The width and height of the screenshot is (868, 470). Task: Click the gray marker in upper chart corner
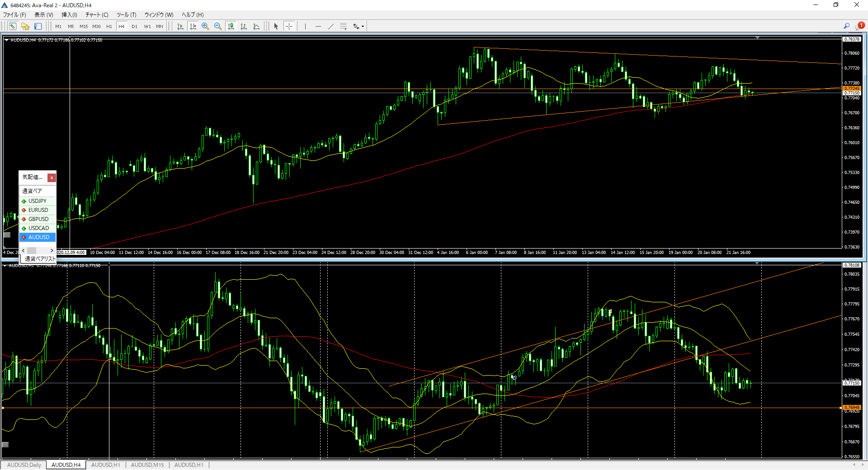click(x=7, y=235)
